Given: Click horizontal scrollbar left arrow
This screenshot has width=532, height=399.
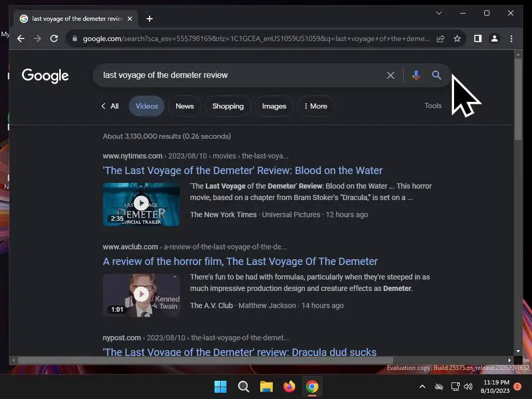Looking at the screenshot, I should click(14, 360).
